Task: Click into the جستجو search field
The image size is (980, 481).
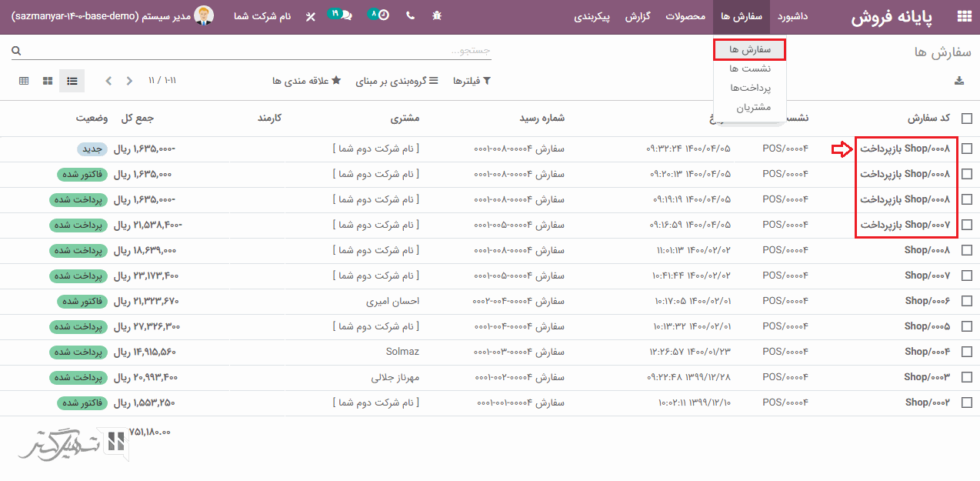Action: point(254,51)
